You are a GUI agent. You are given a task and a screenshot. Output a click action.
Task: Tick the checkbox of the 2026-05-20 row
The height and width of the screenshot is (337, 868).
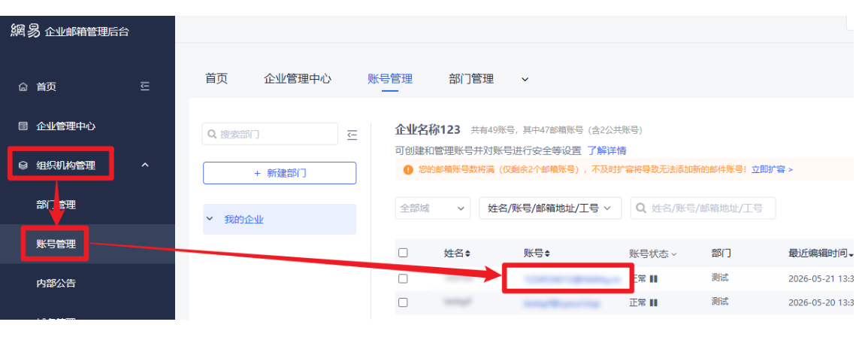(403, 302)
